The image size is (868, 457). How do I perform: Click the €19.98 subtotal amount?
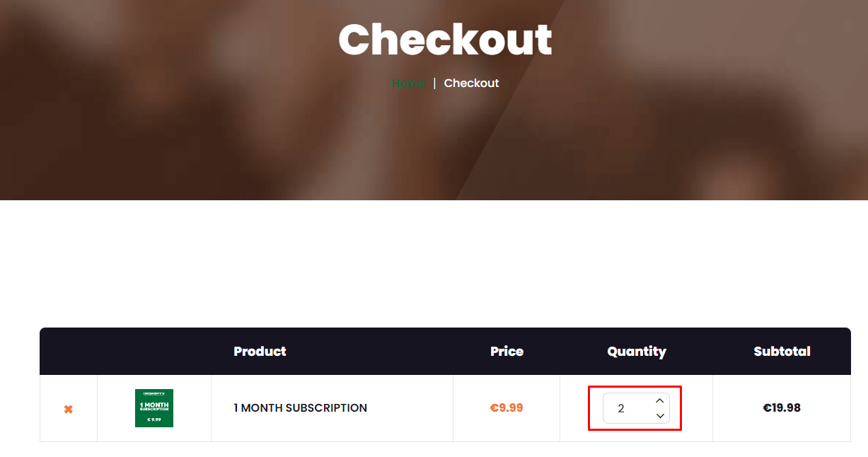[x=782, y=408]
